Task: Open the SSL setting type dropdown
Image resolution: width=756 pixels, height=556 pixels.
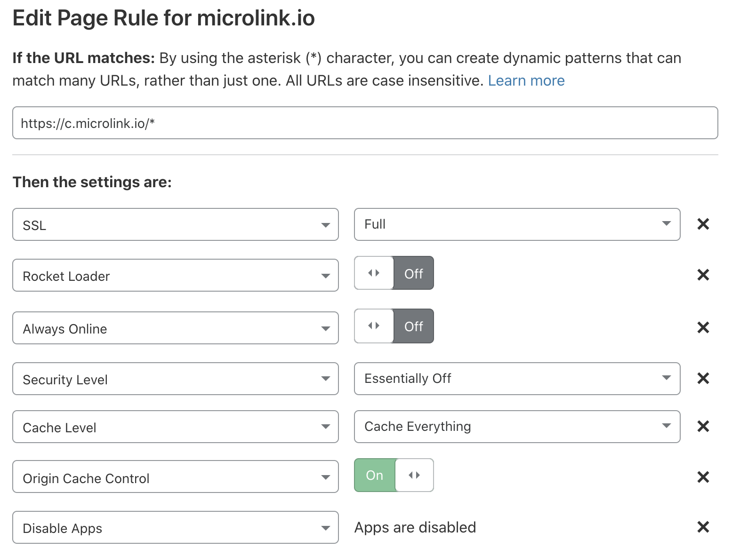Action: [x=175, y=225]
